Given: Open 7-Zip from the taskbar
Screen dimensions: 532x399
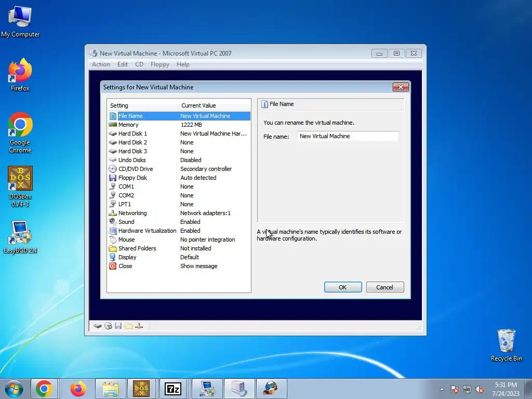Looking at the screenshot, I should point(172,389).
